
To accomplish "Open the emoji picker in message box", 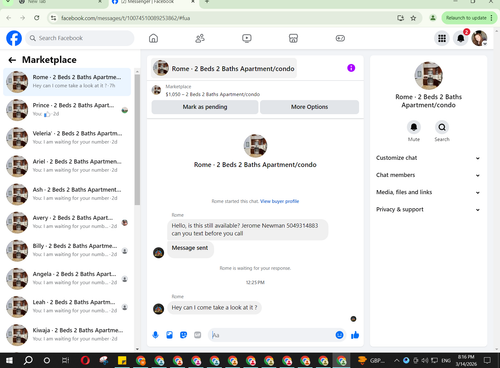I will click(x=339, y=335).
